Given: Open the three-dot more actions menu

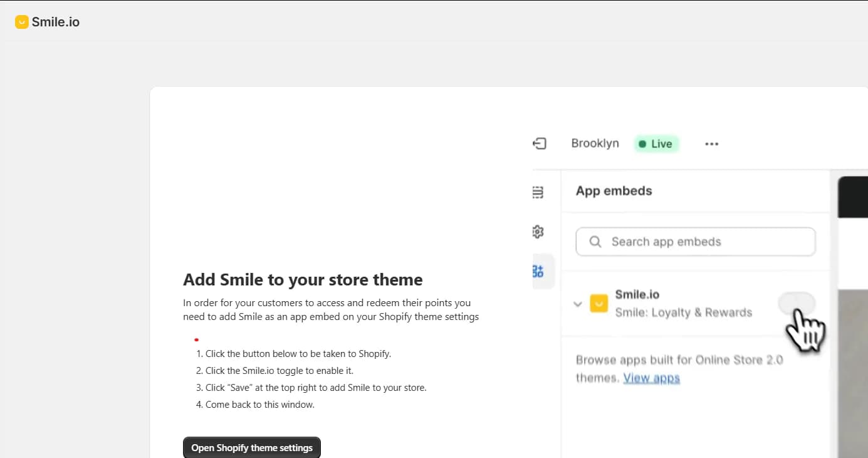Looking at the screenshot, I should [711, 144].
